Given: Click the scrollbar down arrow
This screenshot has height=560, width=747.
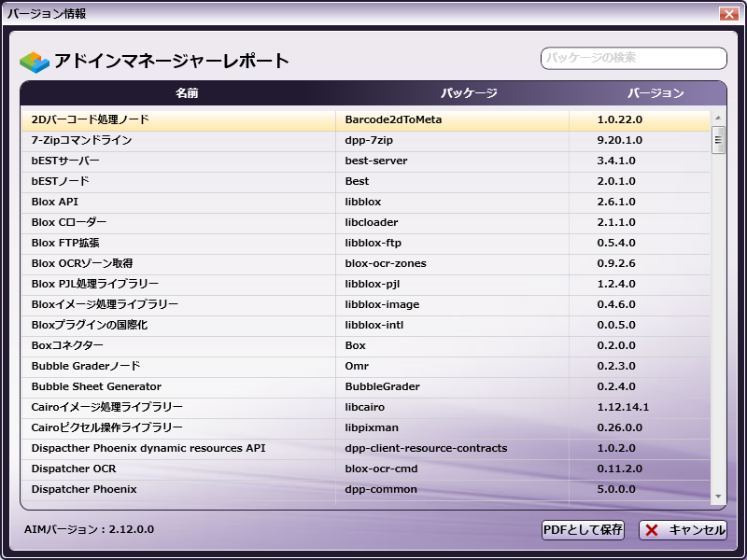Looking at the screenshot, I should (718, 497).
